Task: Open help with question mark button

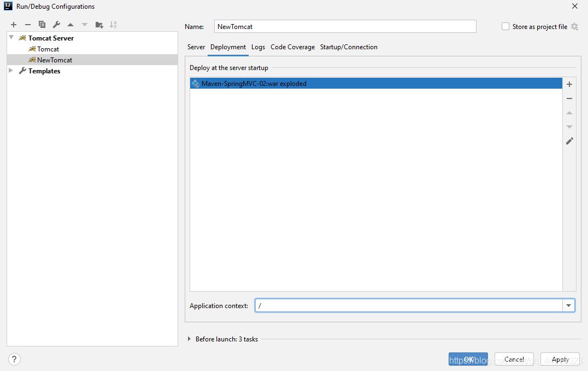Action: 15,359
